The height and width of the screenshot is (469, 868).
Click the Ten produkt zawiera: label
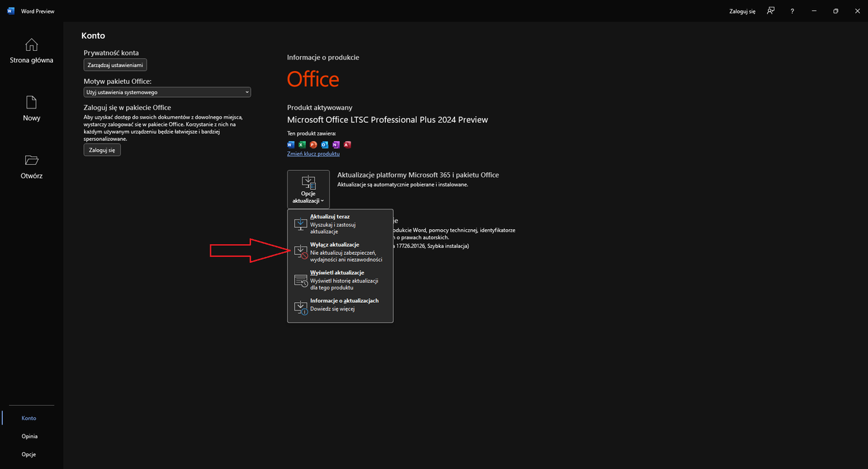[311, 134]
